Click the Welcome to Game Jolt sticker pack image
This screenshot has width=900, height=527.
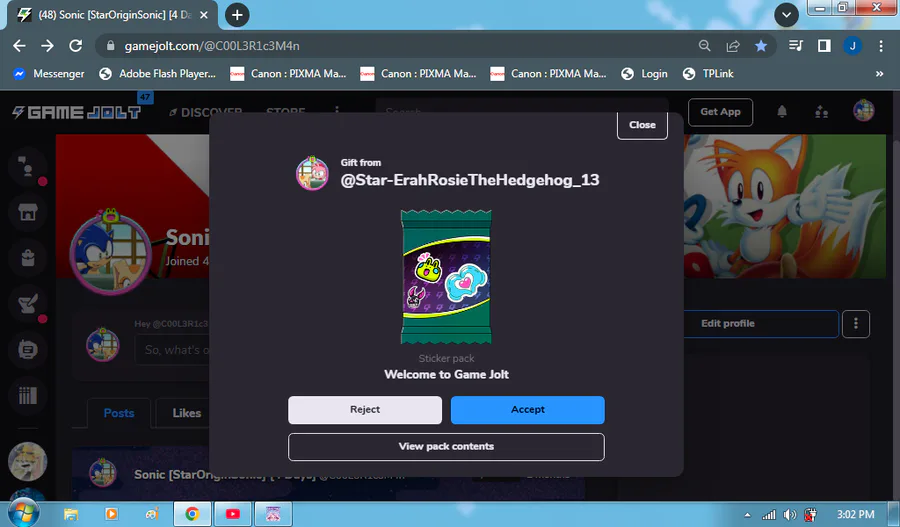click(446, 277)
